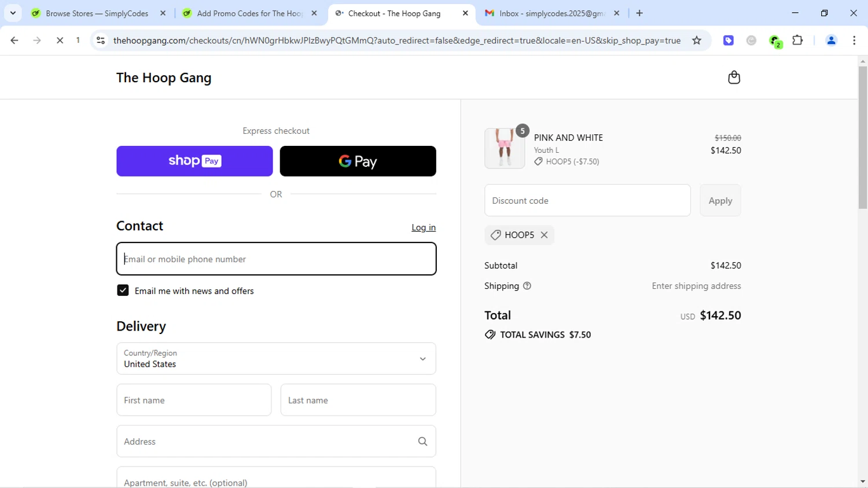
Task: Click the gray circular extension icon
Action: (751, 41)
